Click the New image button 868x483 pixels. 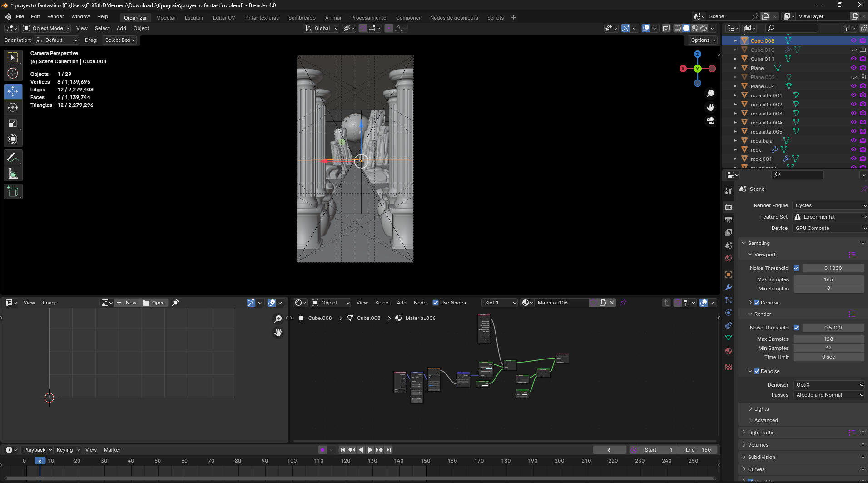(x=127, y=303)
